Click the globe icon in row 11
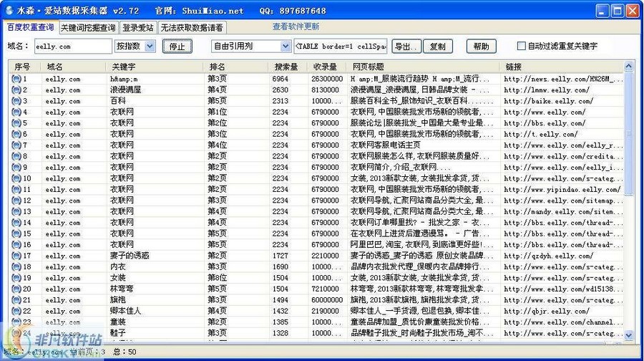Screen dimensions: 644x361 (16, 190)
